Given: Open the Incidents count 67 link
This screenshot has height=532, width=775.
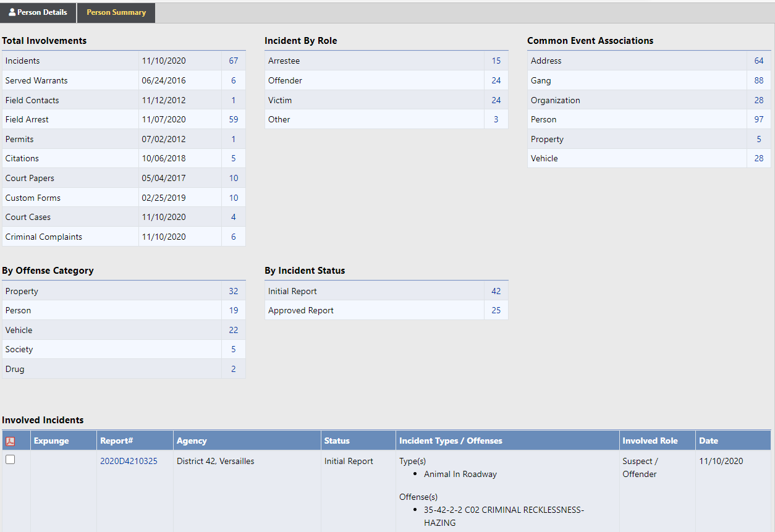Looking at the screenshot, I should coord(233,61).
